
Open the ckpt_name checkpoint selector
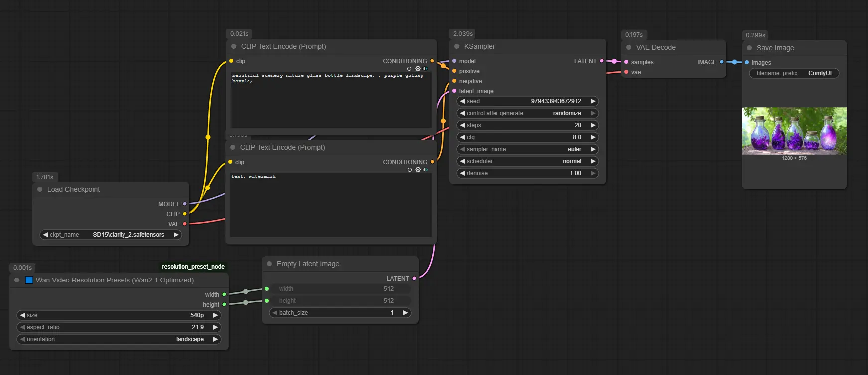pyautogui.click(x=111, y=235)
